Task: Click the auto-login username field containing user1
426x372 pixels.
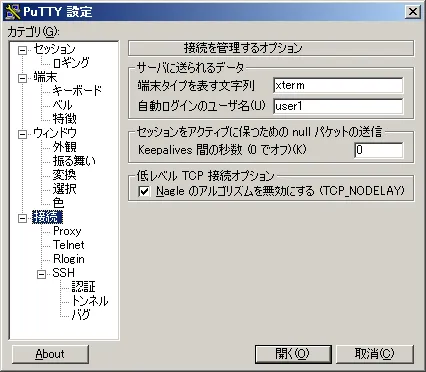Action: (x=338, y=106)
